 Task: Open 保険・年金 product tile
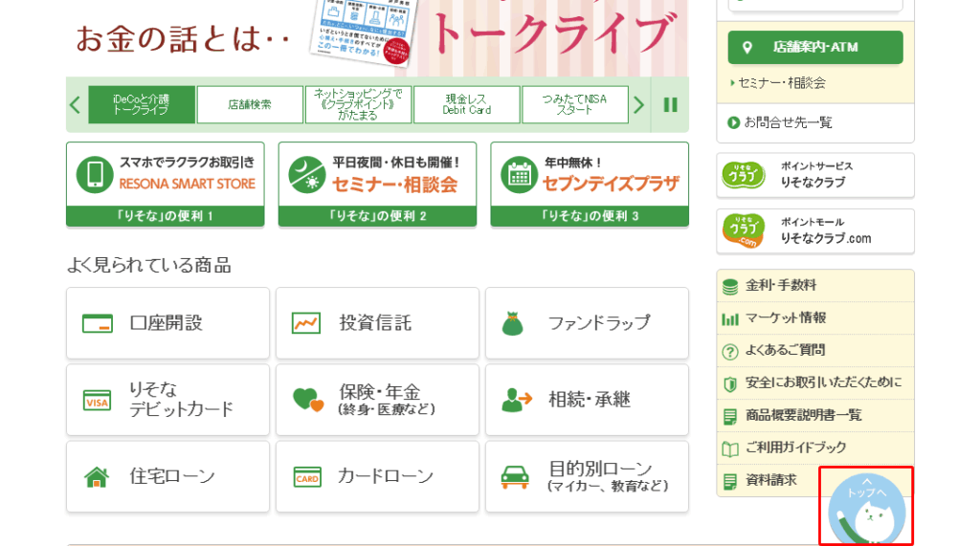(377, 400)
